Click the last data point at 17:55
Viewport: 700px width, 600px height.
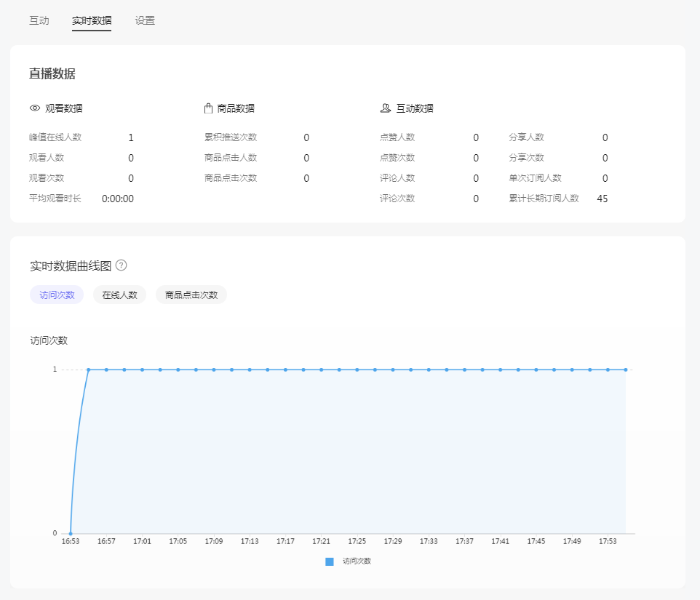625,369
